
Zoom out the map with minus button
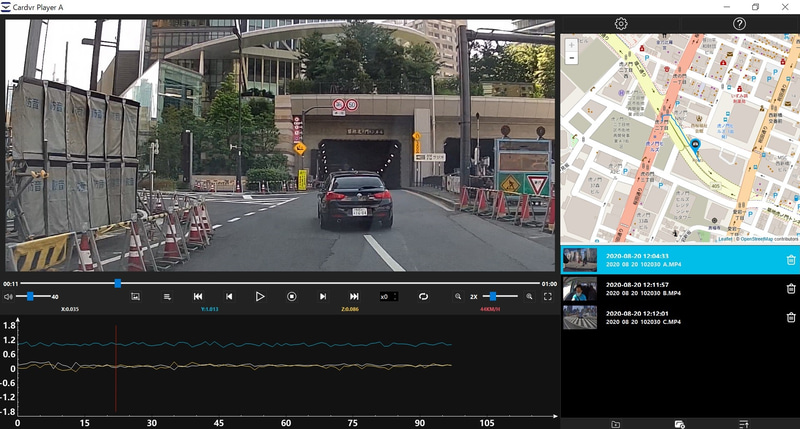tap(571, 58)
